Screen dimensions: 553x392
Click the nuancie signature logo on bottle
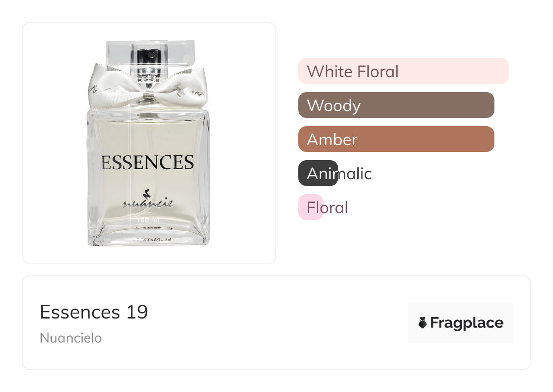coord(148,203)
